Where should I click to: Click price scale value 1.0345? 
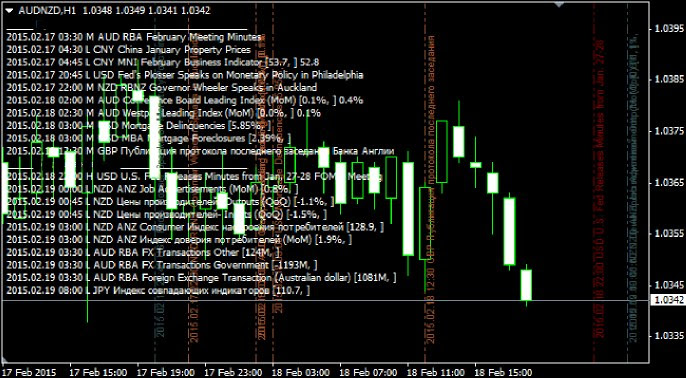(x=668, y=285)
